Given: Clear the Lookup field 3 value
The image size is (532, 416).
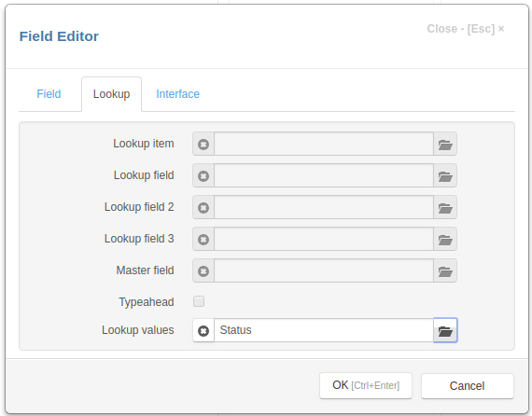Looking at the screenshot, I should tap(203, 239).
